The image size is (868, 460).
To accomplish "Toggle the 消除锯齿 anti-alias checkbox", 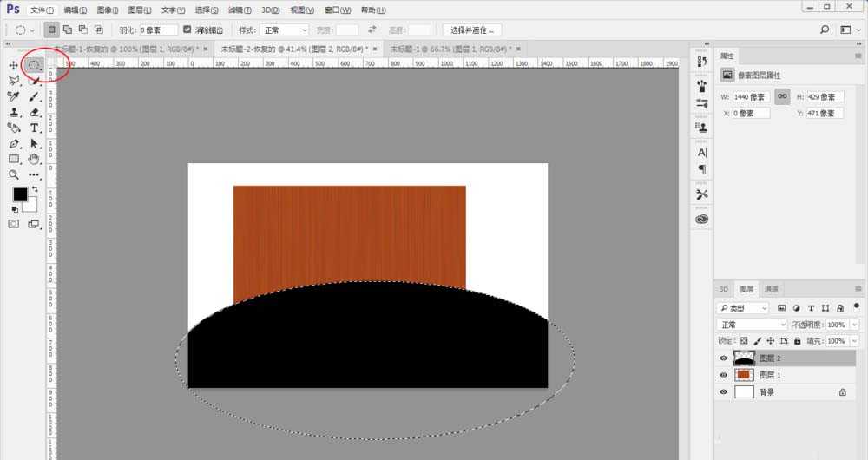I will [x=187, y=30].
